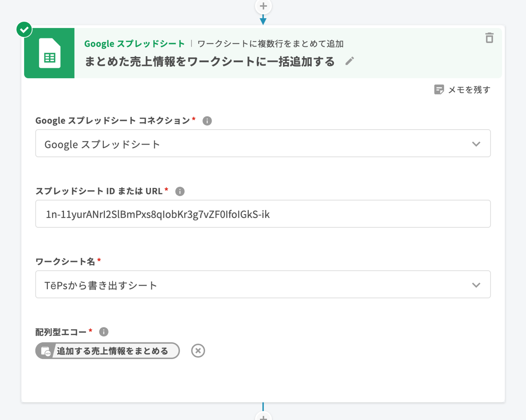
Task: Add a step with top plus button
Action: point(263,6)
